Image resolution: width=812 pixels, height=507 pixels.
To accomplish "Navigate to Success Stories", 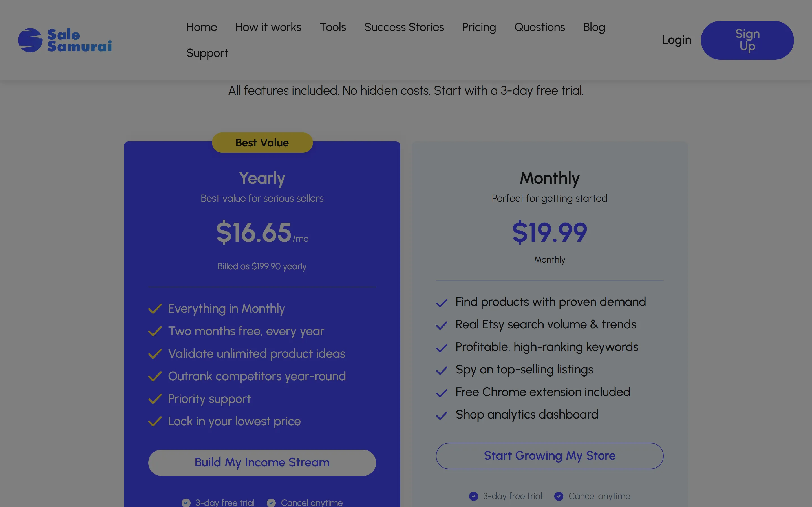I will click(x=404, y=27).
